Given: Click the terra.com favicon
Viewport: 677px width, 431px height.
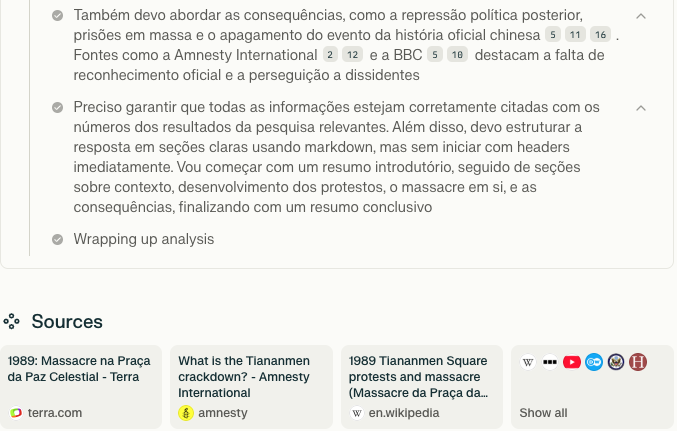Looking at the screenshot, I should pyautogui.click(x=16, y=413).
